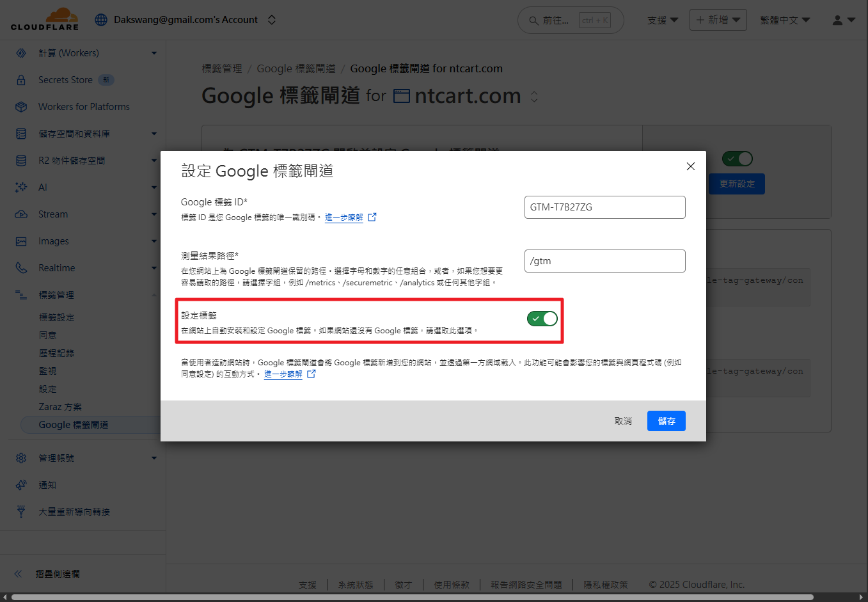Click the 取消 cancel button
This screenshot has height=602, width=868.
623,421
